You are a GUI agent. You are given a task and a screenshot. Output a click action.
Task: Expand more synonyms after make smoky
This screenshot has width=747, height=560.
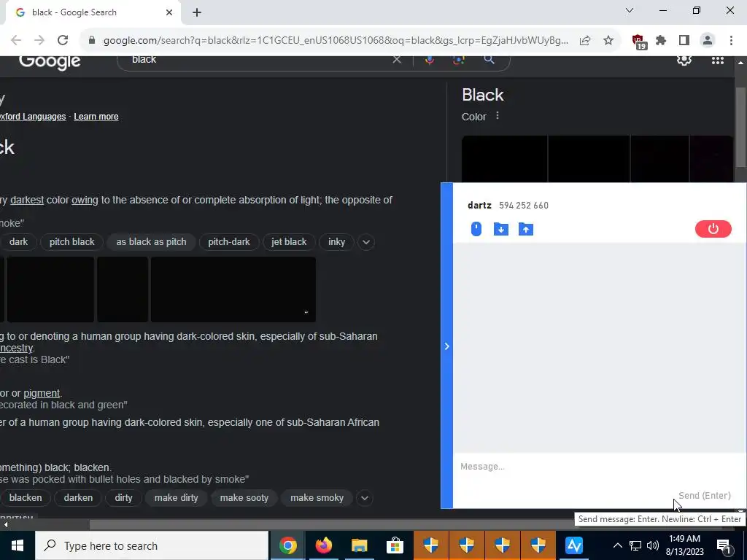click(365, 497)
